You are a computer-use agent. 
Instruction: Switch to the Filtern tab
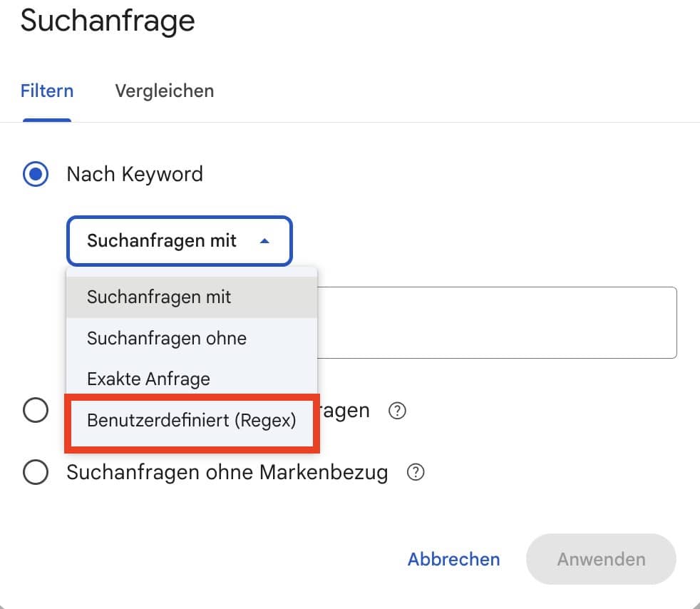coord(47,91)
